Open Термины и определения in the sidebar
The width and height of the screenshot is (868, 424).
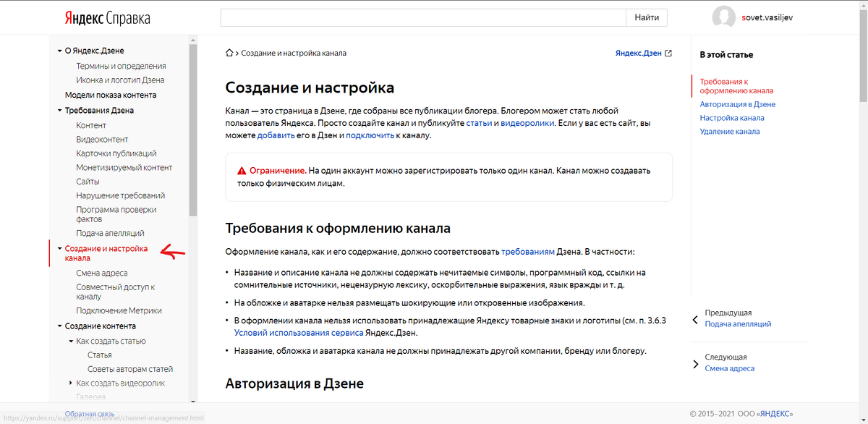pyautogui.click(x=121, y=66)
